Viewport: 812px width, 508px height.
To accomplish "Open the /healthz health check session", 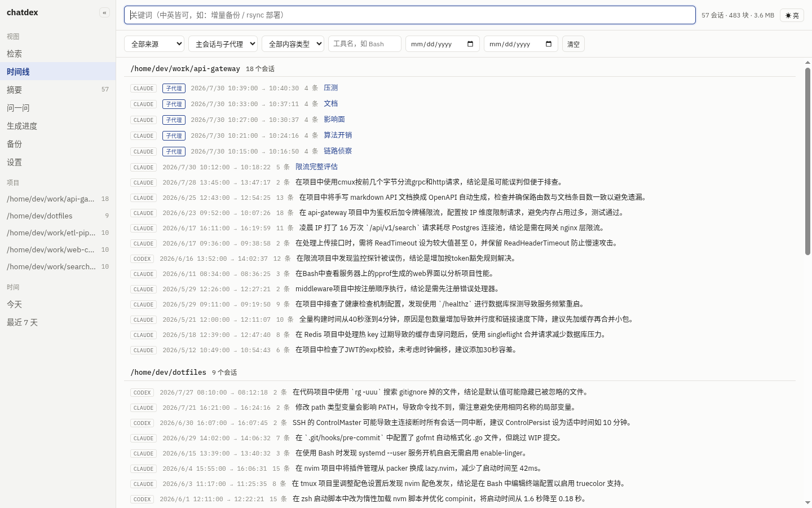I will click(x=460, y=304).
